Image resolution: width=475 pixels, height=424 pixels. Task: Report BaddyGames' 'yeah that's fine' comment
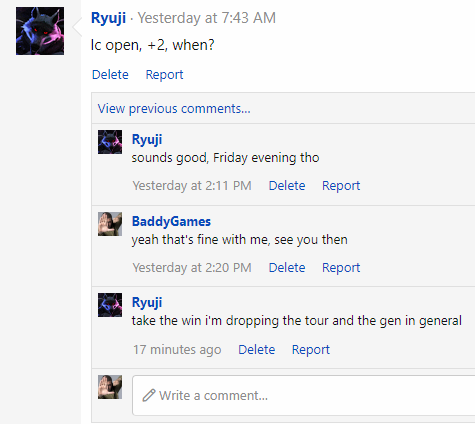[x=341, y=268]
